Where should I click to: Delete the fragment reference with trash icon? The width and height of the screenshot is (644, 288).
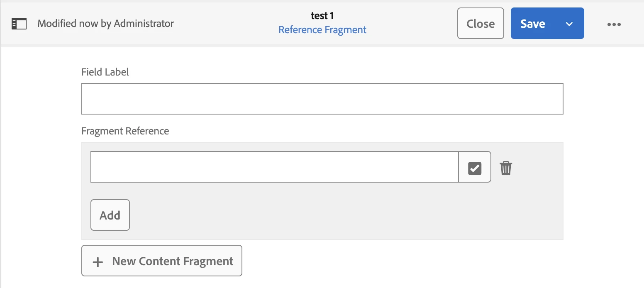click(506, 168)
